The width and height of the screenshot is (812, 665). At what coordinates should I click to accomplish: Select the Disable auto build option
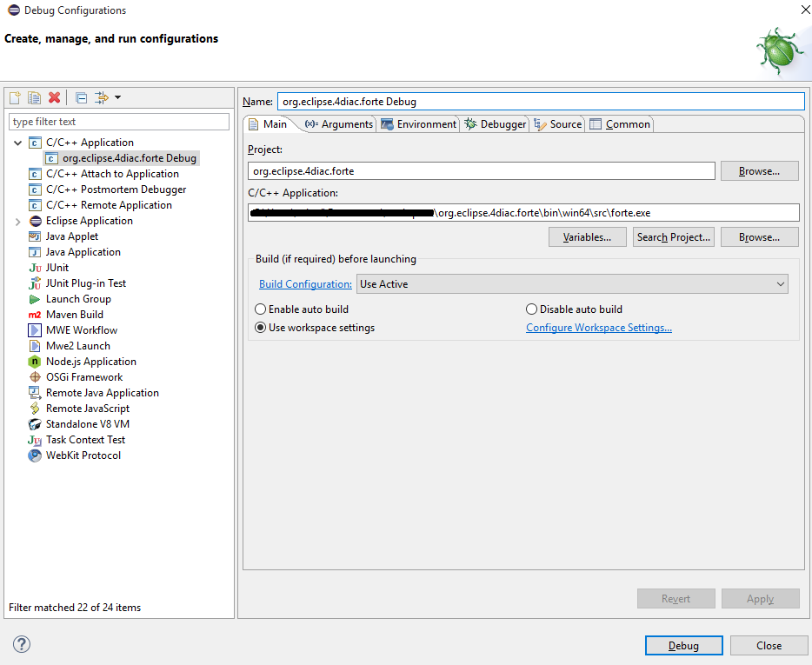pyautogui.click(x=530, y=309)
